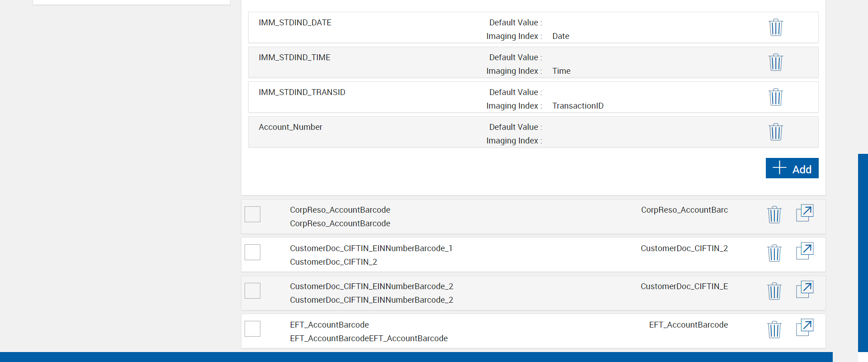Check the CorpReso_AccountBarcode checkbox

pyautogui.click(x=252, y=214)
